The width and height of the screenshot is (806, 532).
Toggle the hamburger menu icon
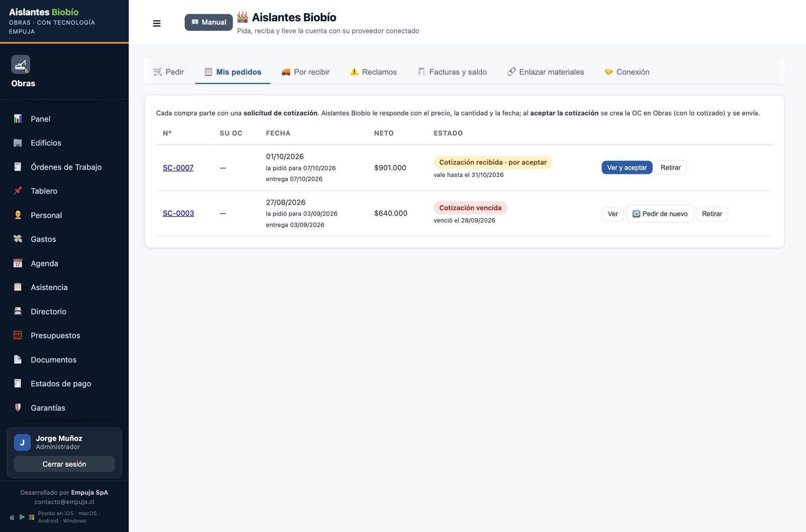157,23
